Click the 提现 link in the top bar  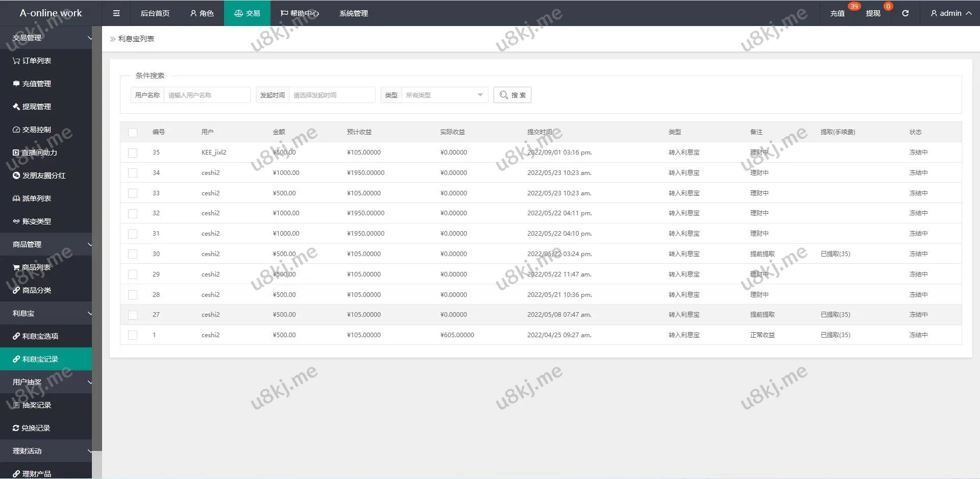pyautogui.click(x=873, y=13)
